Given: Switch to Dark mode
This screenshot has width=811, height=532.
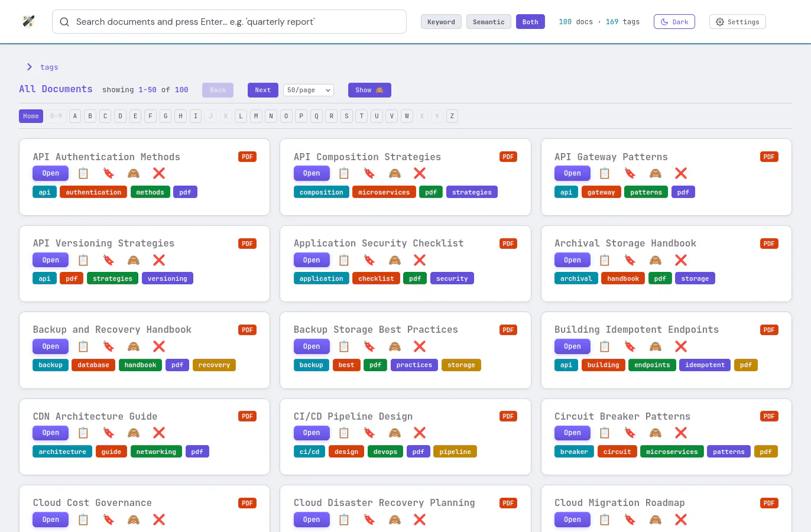Looking at the screenshot, I should coord(674,22).
